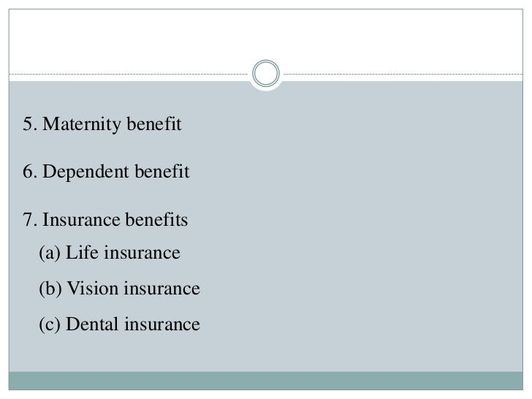The image size is (532, 399).
Task: Select the "7. Insurance benefits" line
Action: coord(105,219)
